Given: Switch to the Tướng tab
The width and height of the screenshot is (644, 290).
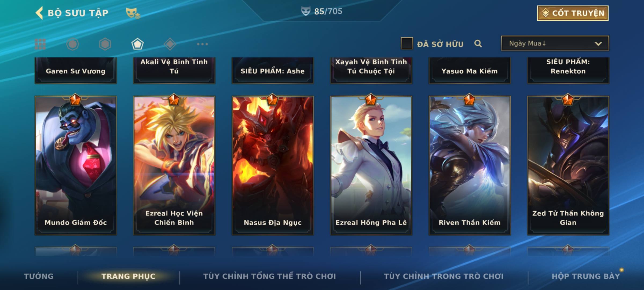Looking at the screenshot, I should point(39,276).
